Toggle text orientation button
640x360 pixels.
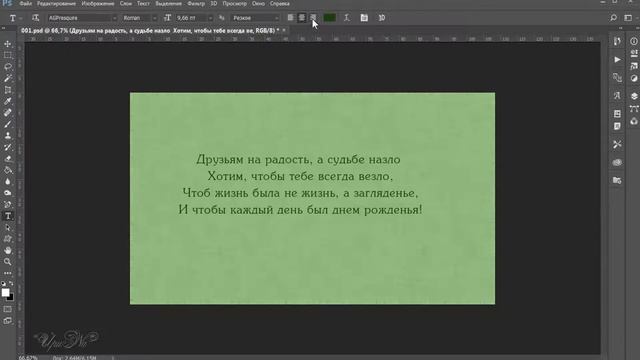pos(36,18)
